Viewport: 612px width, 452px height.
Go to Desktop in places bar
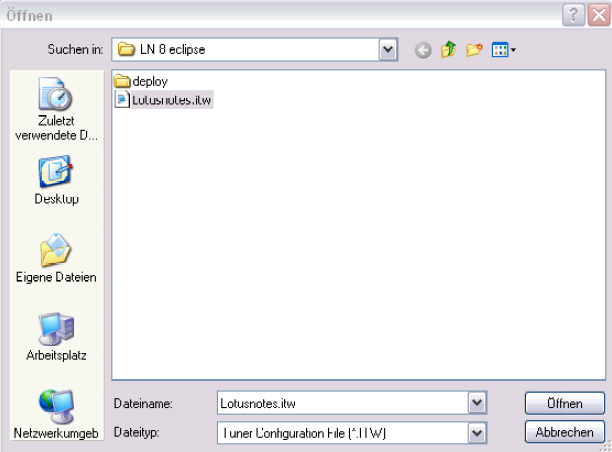57,180
